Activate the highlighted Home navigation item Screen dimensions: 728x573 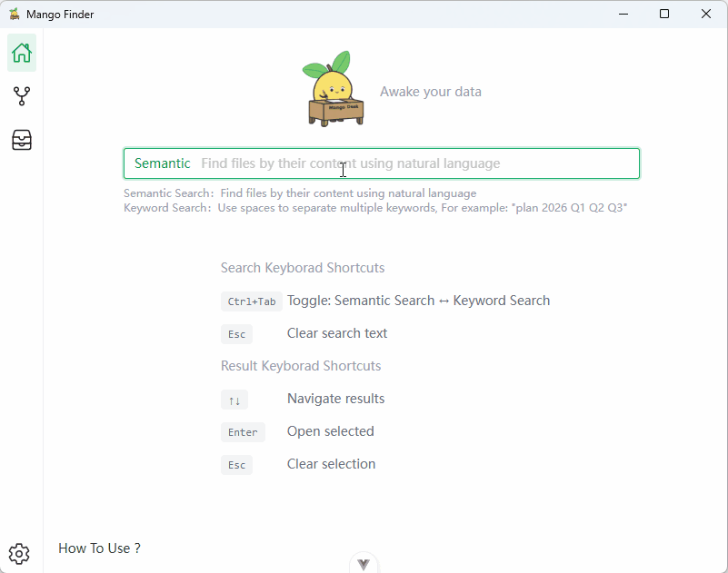coord(21,53)
